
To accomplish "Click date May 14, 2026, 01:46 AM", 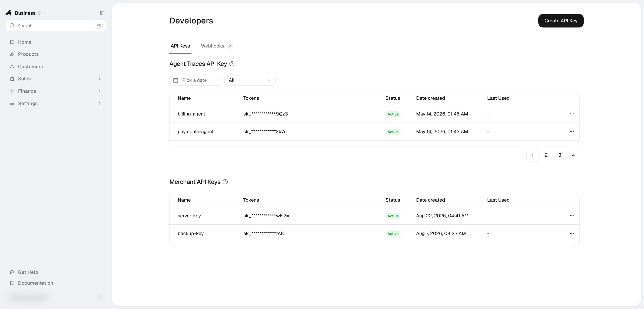I will point(442,114).
